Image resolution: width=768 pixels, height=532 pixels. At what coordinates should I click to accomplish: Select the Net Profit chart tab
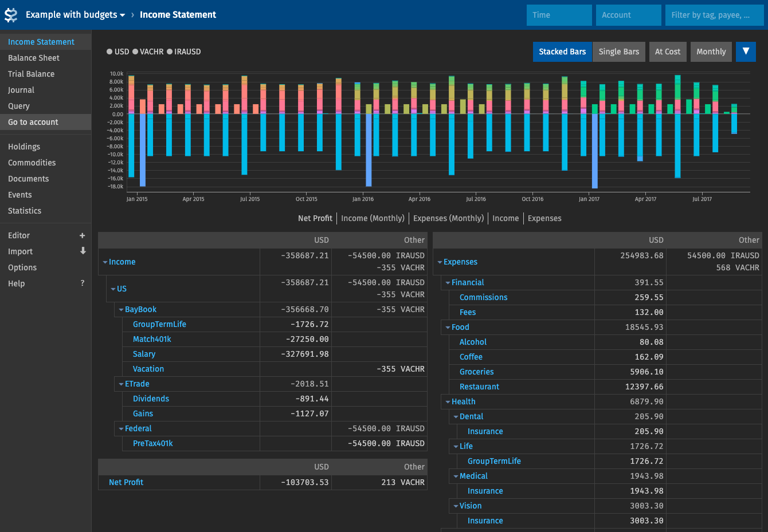(x=315, y=218)
